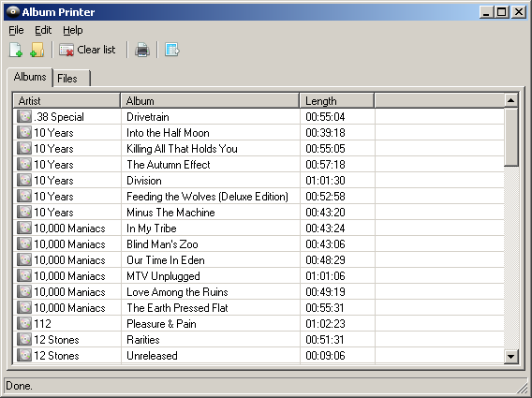
Task: Select the MTV Unplugged album row
Action: pyautogui.click(x=259, y=276)
